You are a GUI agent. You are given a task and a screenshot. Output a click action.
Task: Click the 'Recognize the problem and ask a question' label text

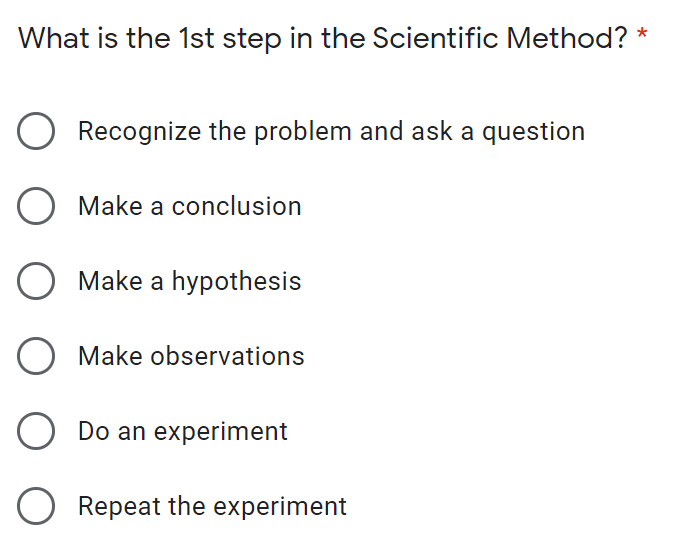click(331, 132)
